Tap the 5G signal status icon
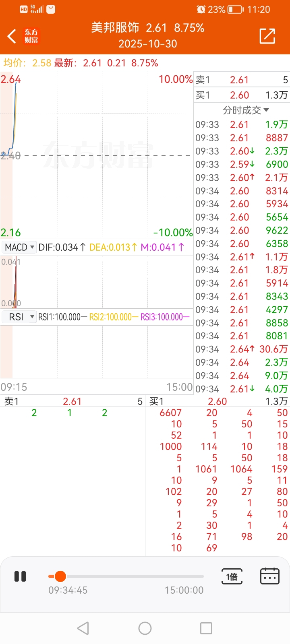 [x=37, y=9]
